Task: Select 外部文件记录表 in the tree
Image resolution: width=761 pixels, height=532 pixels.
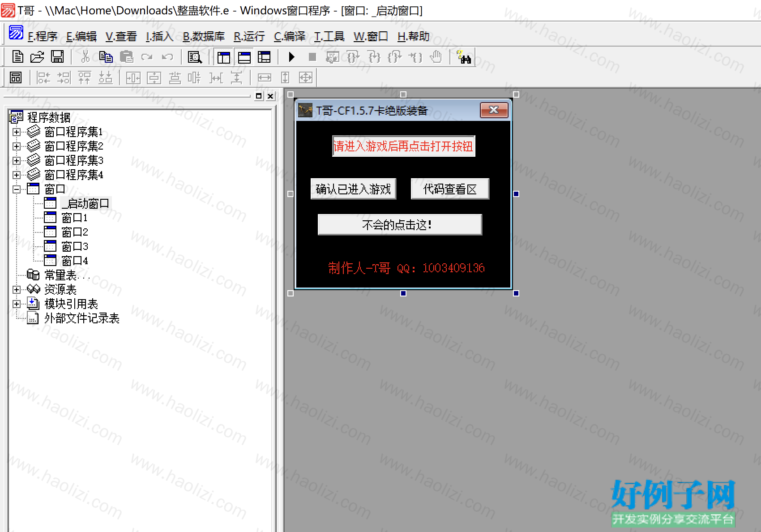Action: tap(82, 318)
